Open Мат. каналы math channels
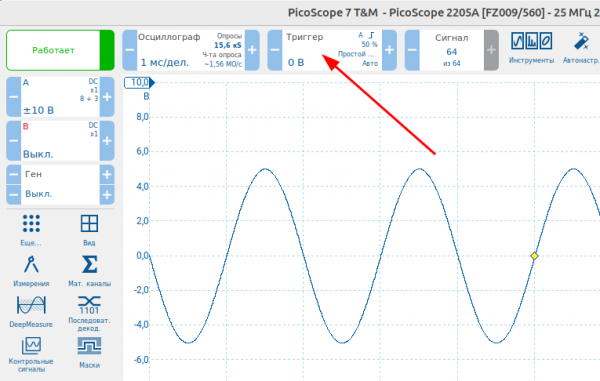 click(x=90, y=271)
